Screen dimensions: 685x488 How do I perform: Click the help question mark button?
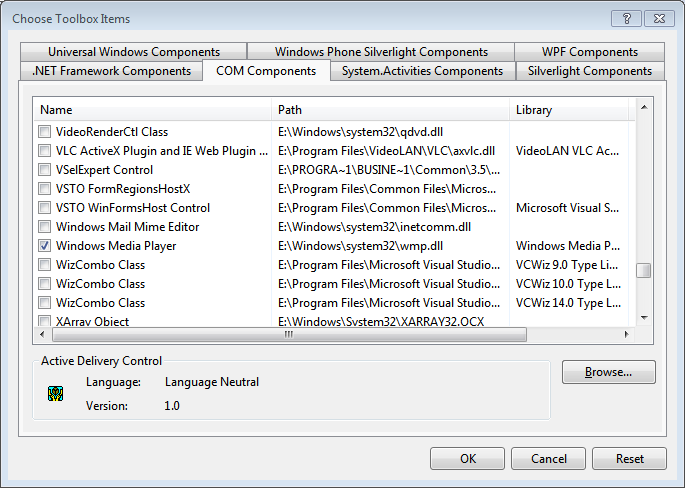tap(625, 18)
